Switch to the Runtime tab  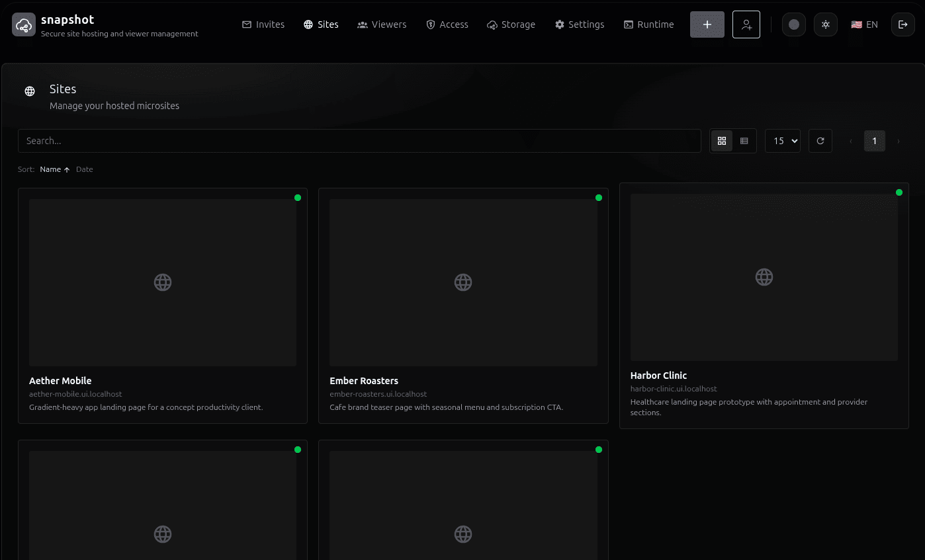click(x=648, y=24)
